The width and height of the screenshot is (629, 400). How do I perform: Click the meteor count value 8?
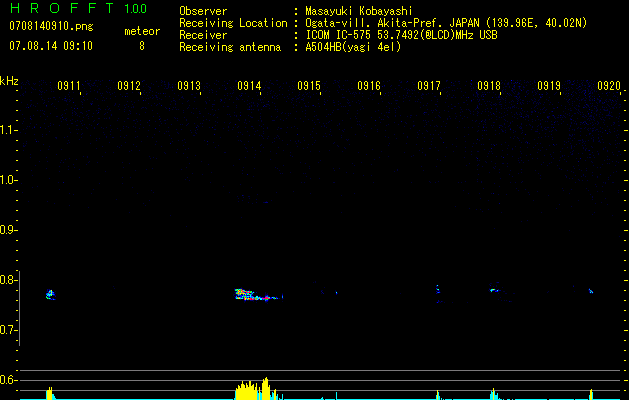[142, 46]
